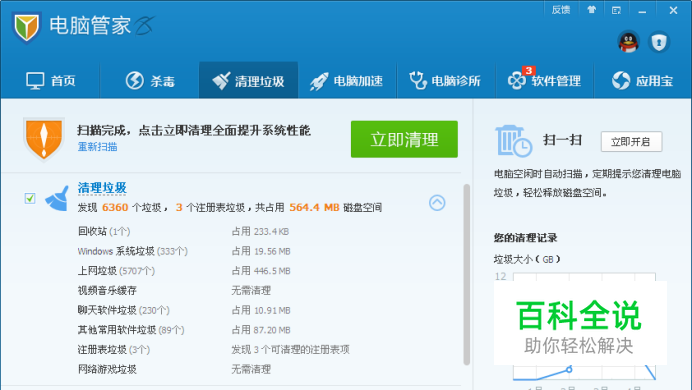Click the 电脑管家 shield logo
This screenshot has width=692, height=390.
point(26,27)
